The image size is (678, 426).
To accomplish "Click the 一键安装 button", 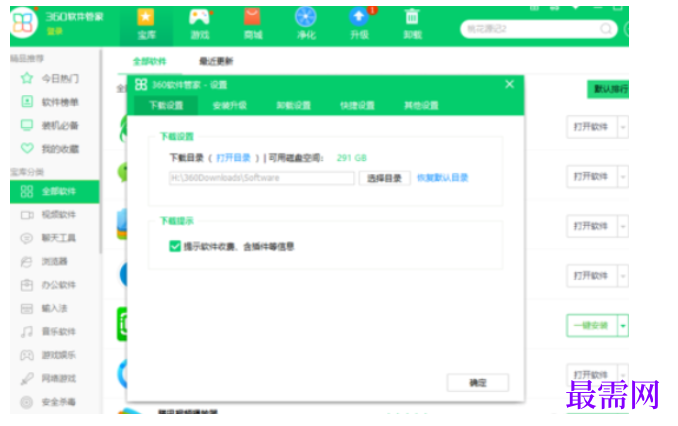I will point(592,326).
